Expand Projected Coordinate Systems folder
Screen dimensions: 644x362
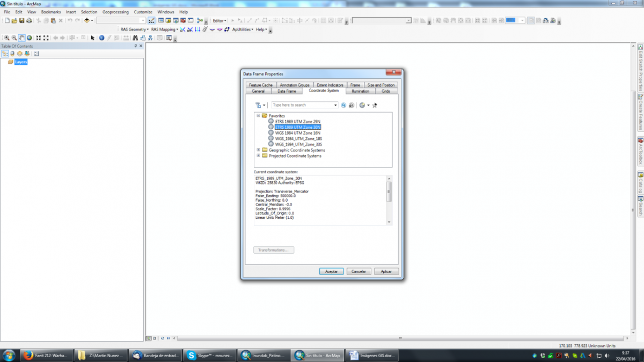(258, 156)
